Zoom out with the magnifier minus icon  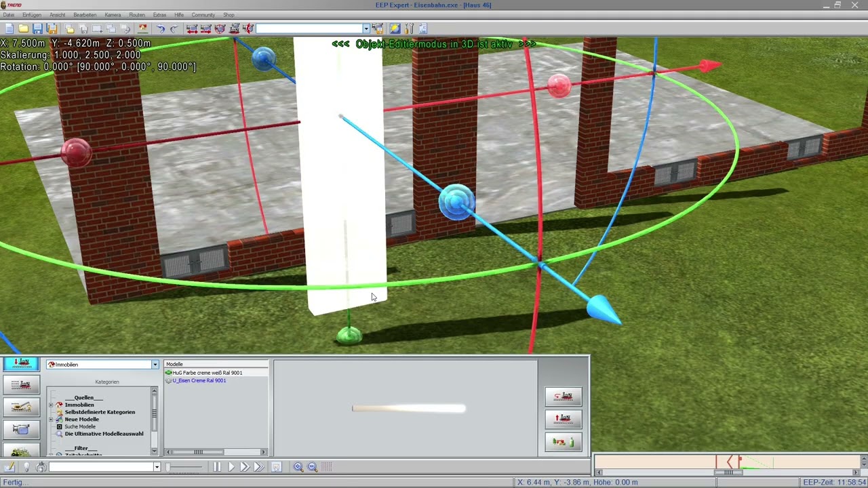click(x=313, y=466)
